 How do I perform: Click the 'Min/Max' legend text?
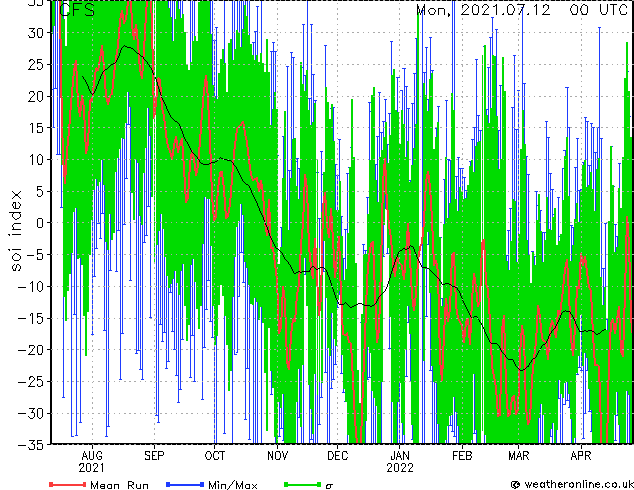point(232,485)
